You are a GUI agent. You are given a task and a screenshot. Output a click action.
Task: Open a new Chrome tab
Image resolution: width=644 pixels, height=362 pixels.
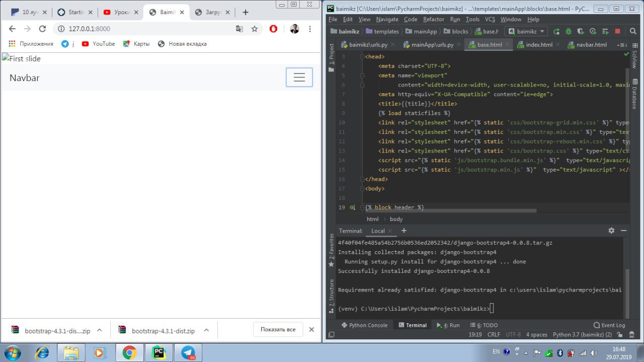(246, 12)
